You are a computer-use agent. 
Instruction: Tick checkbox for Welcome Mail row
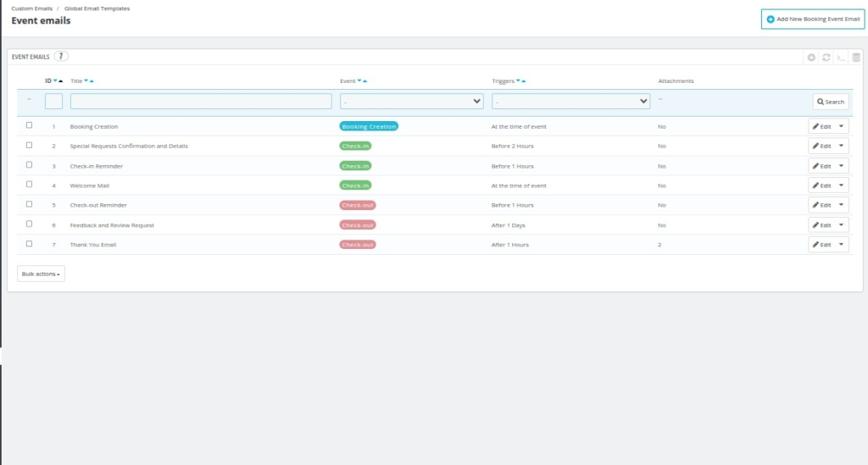tap(30, 185)
